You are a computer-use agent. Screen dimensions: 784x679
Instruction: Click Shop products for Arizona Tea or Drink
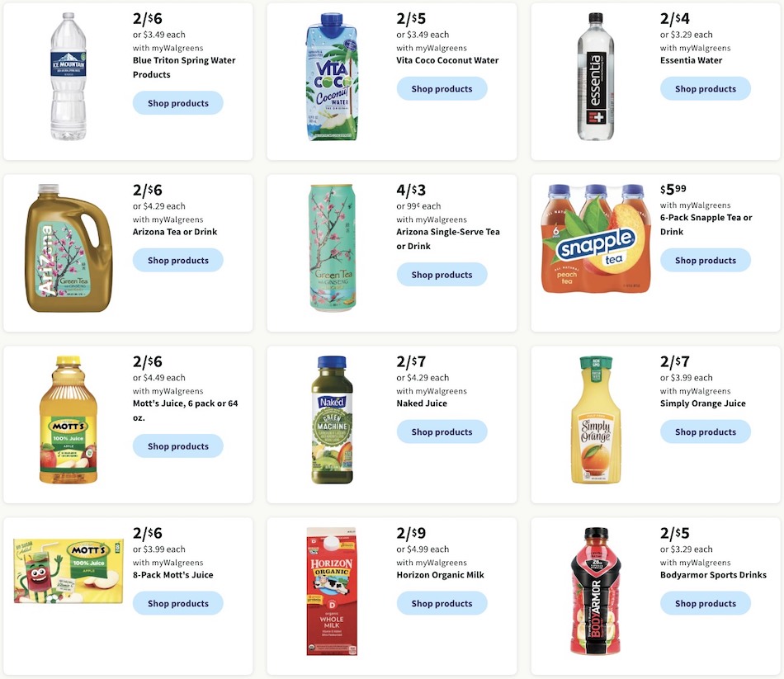(x=177, y=260)
